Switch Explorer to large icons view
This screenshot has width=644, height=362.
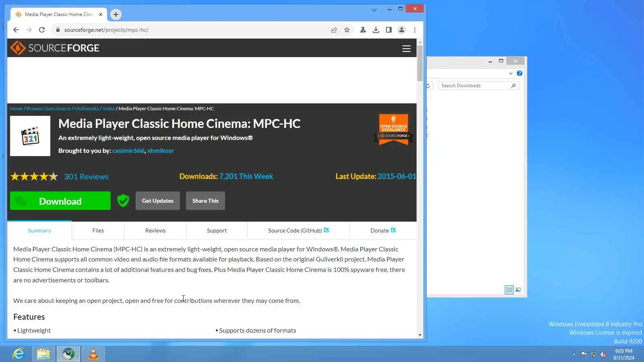point(518,290)
